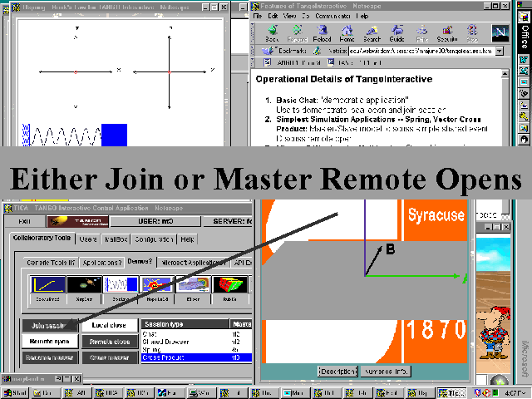Open the Help tab in TICA
This screenshot has width=532, height=399.
[x=187, y=239]
